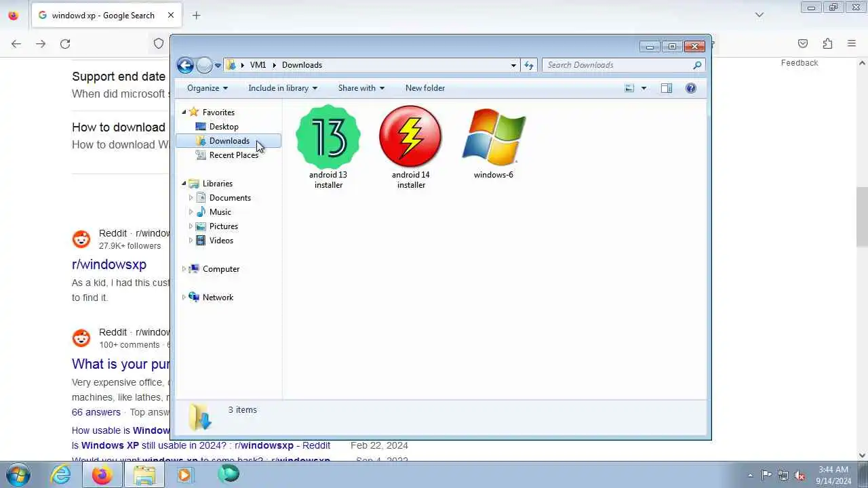The height and width of the screenshot is (488, 868).
Task: Open Firefox application hamburger menu
Action: 852,43
